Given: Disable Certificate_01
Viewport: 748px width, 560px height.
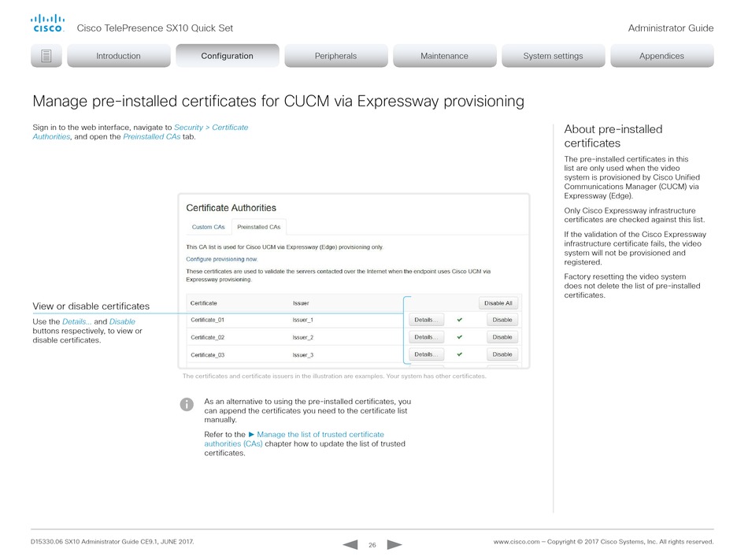Looking at the screenshot, I should click(x=502, y=320).
